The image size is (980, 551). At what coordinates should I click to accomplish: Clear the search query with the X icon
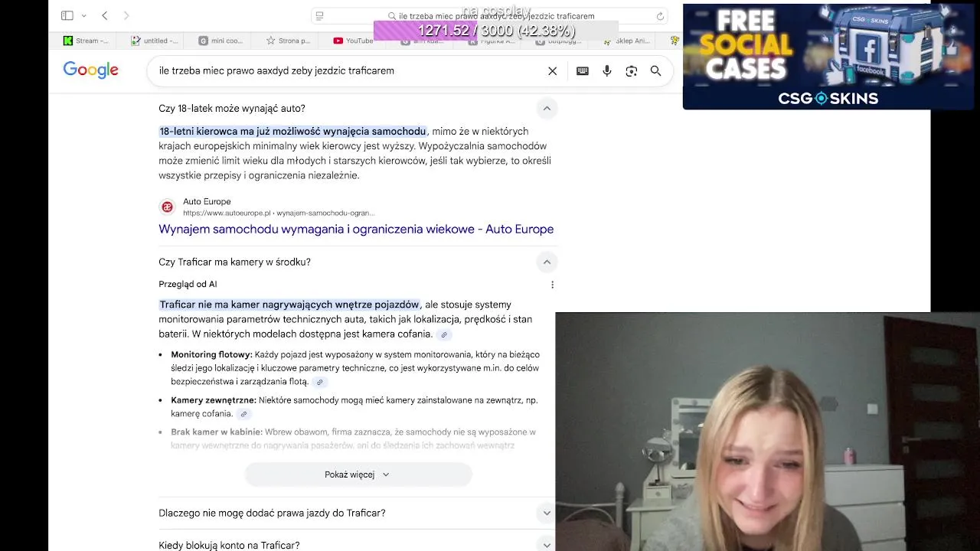pyautogui.click(x=552, y=71)
